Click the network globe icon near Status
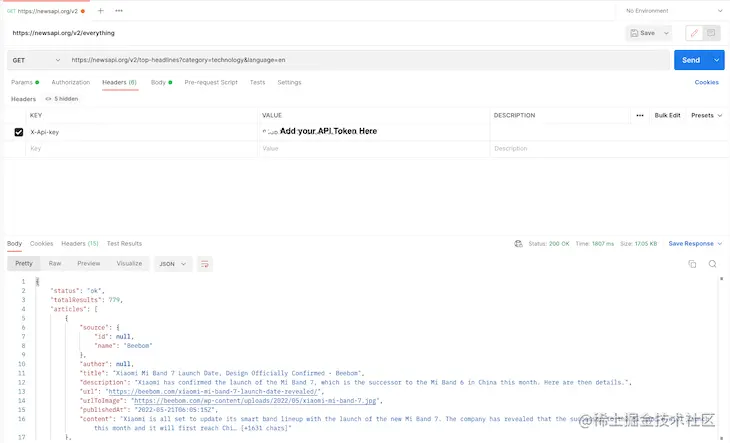The image size is (730, 443). click(518, 243)
